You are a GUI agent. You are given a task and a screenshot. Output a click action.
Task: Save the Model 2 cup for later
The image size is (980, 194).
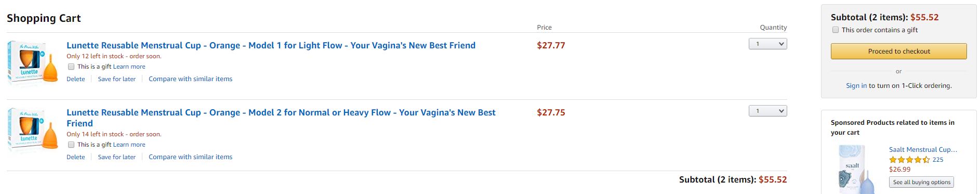pyautogui.click(x=117, y=157)
